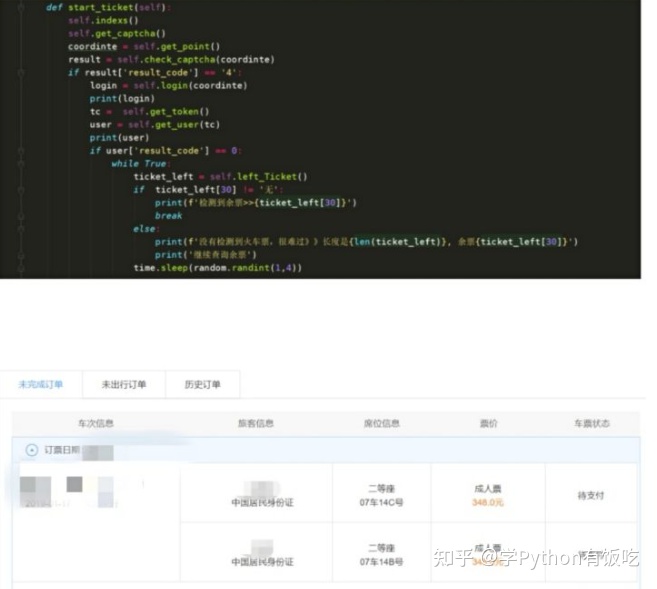The height and width of the screenshot is (589, 657).
Task: Click the self.get_captcha() code line
Action: point(117,34)
